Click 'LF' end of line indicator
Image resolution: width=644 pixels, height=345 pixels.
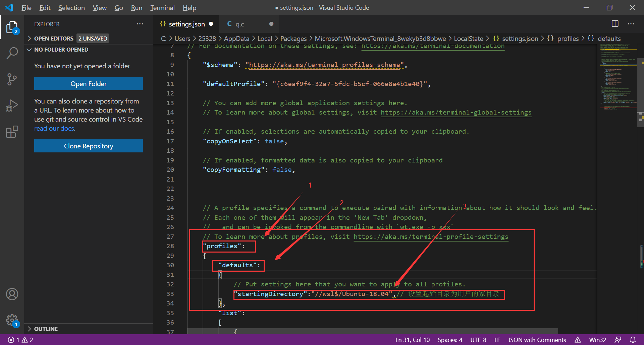pyautogui.click(x=497, y=340)
